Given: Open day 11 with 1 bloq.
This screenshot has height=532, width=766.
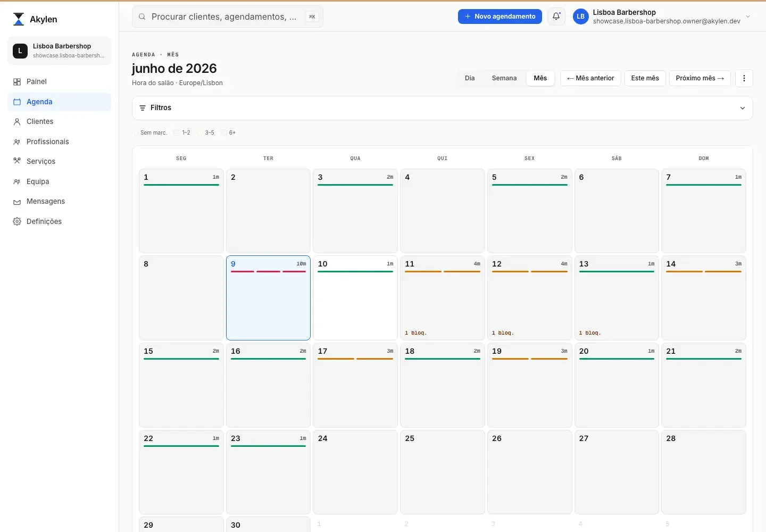Looking at the screenshot, I should 443,298.
